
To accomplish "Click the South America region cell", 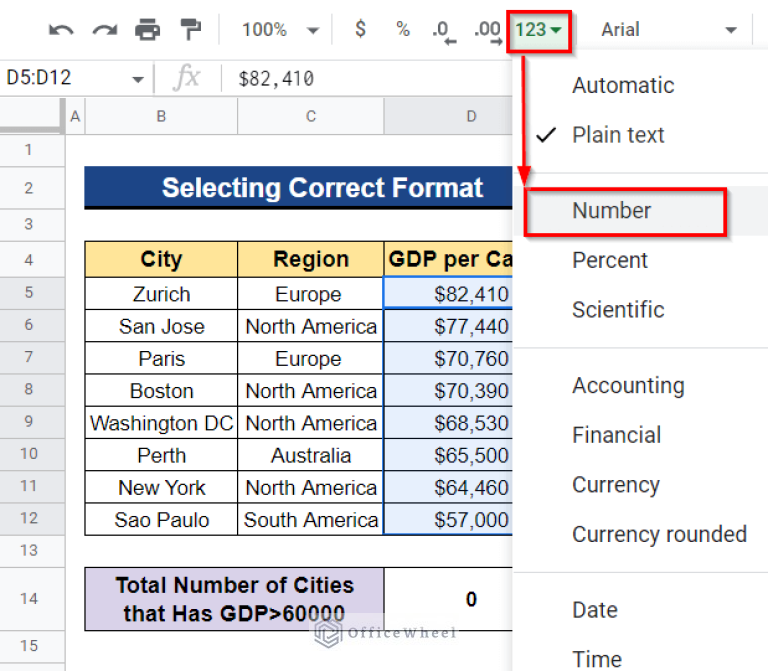I will coord(311,520).
